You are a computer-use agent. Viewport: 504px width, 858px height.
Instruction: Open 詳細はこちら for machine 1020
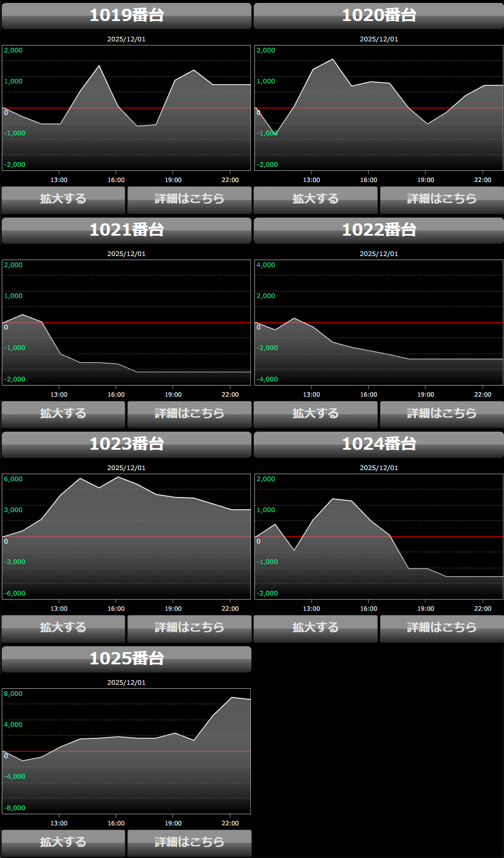[442, 199]
